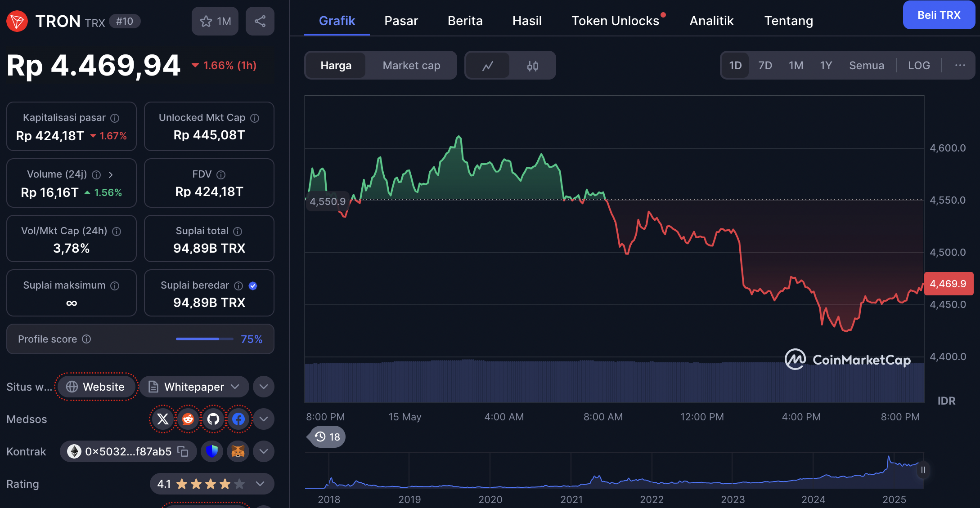This screenshot has width=980, height=508.
Task: Expand the Whitepaper dropdown
Action: (194, 387)
